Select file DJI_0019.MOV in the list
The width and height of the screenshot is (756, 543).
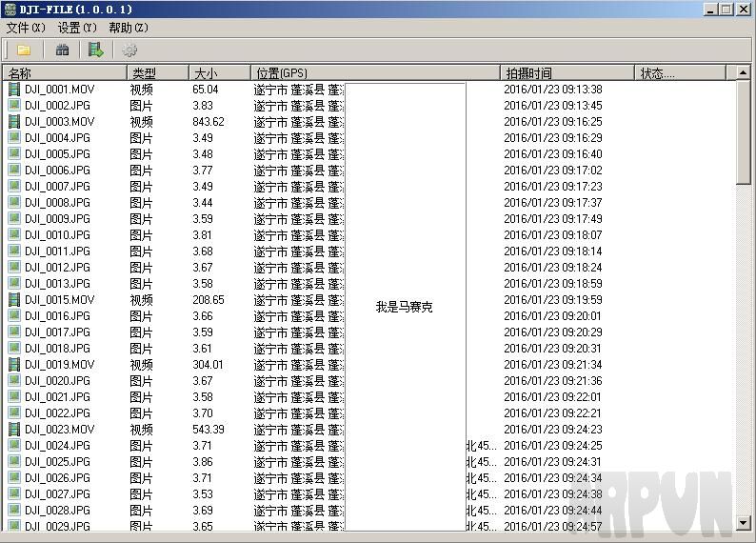coord(59,365)
